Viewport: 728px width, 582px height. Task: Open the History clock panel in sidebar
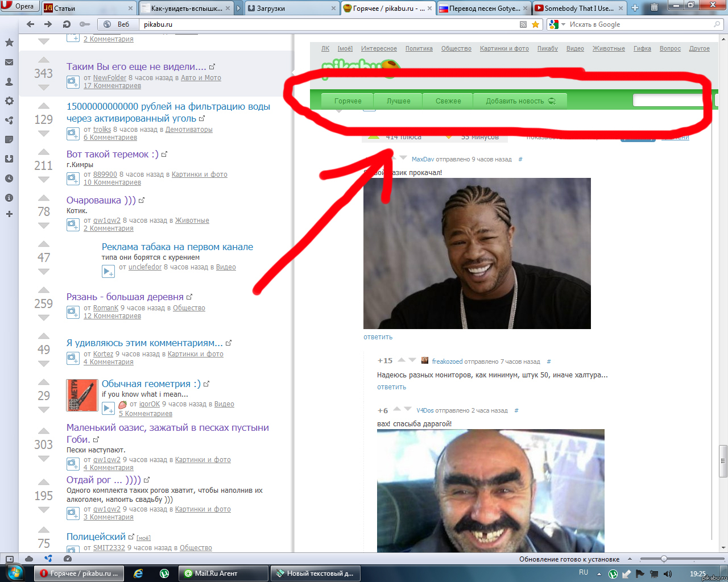(9, 178)
